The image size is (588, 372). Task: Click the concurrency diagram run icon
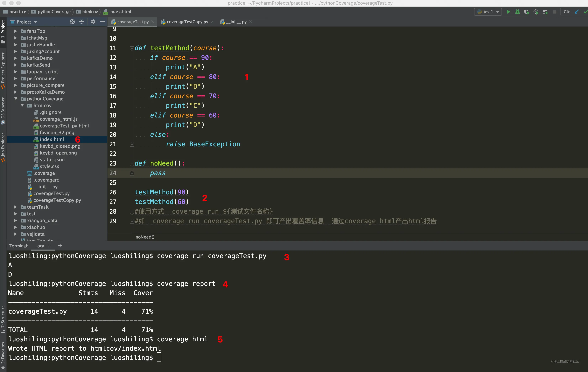coord(545,12)
